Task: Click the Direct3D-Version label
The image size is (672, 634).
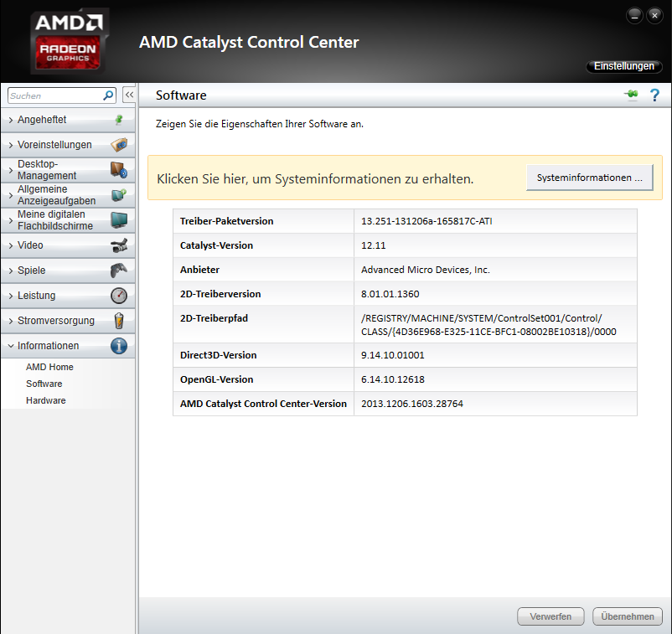Action: point(218,355)
